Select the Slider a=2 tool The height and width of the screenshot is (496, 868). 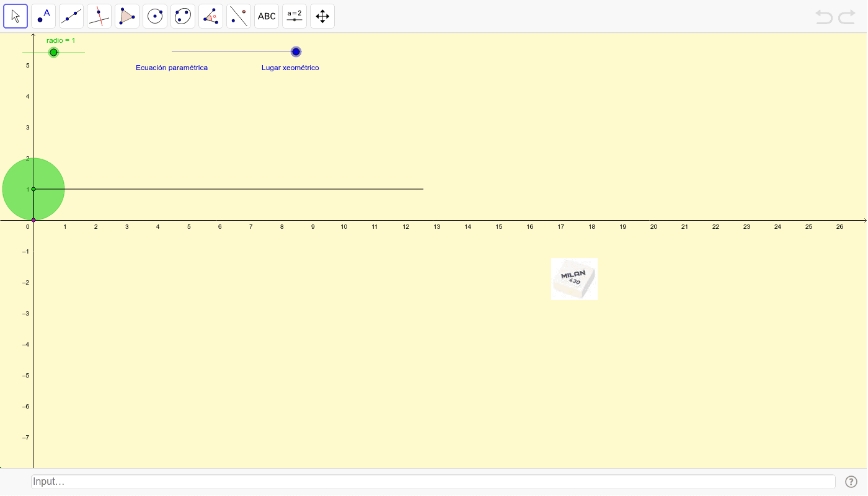294,16
